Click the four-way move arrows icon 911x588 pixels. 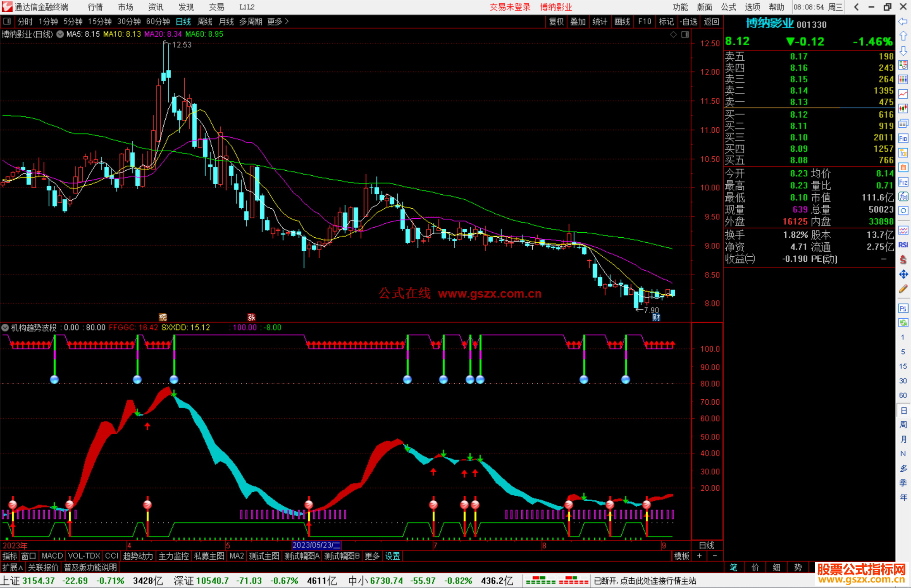903,274
